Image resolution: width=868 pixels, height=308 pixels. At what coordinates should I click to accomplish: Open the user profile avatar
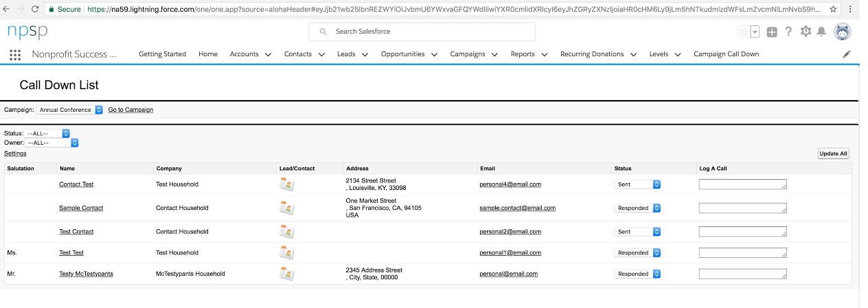(843, 32)
